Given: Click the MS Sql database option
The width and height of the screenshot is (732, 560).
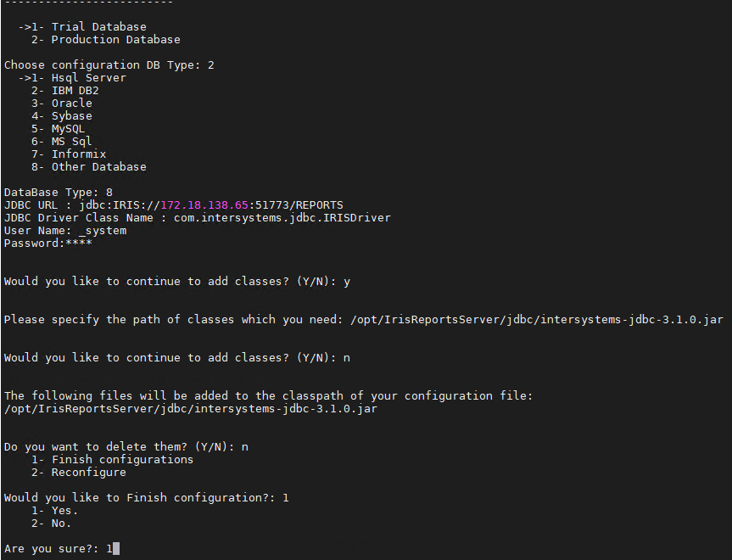Looking at the screenshot, I should [x=71, y=142].
